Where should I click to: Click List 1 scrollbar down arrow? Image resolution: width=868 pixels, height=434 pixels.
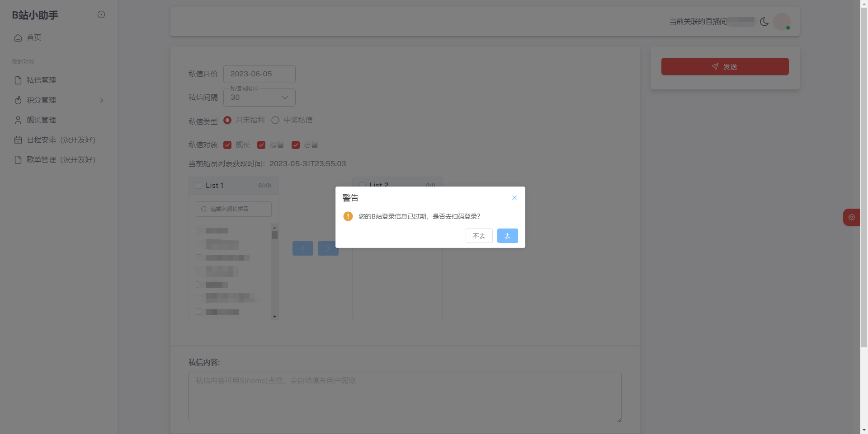(274, 317)
